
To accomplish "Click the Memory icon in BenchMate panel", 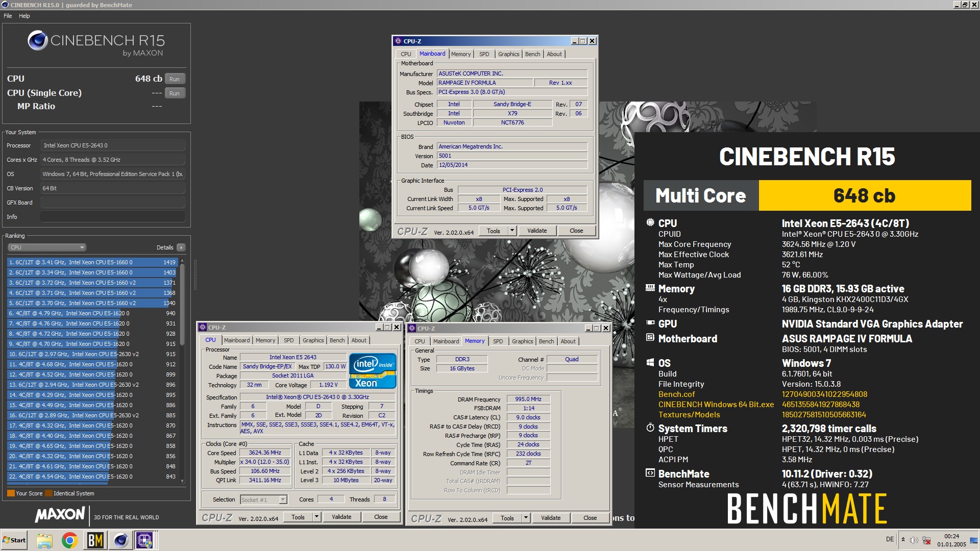I will coord(650,288).
